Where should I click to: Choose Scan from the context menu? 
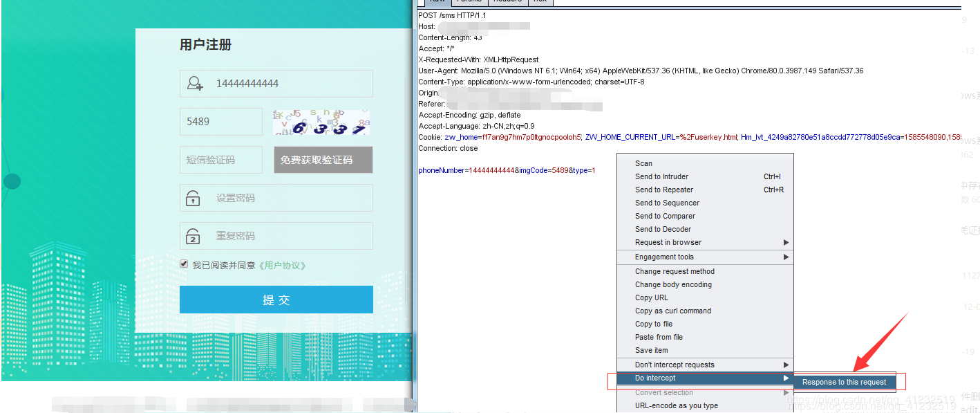point(705,163)
